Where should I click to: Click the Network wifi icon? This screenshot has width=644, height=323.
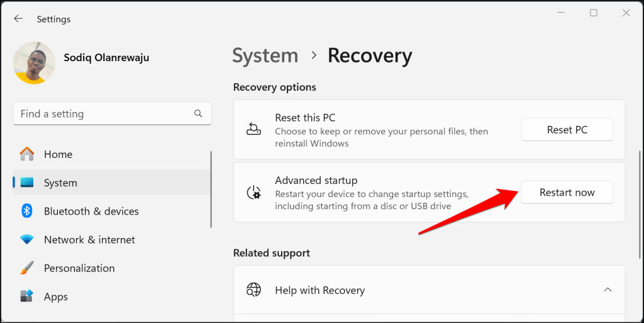pyautogui.click(x=27, y=240)
